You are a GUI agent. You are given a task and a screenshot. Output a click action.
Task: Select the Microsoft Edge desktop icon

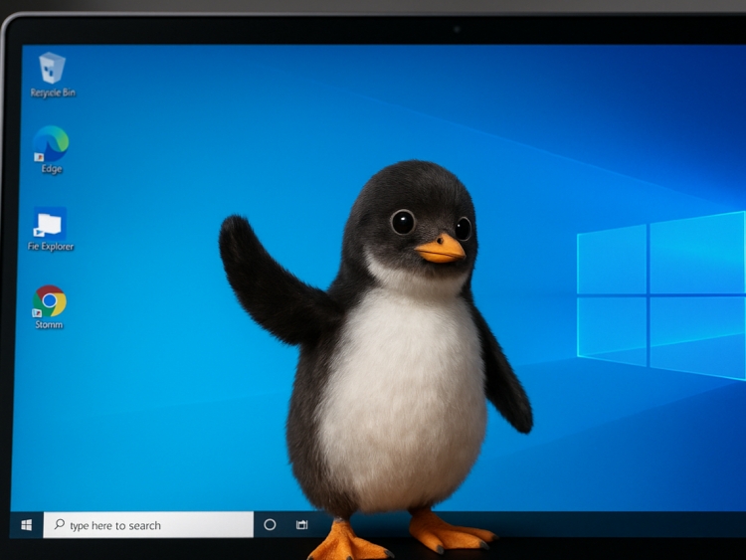click(x=51, y=143)
